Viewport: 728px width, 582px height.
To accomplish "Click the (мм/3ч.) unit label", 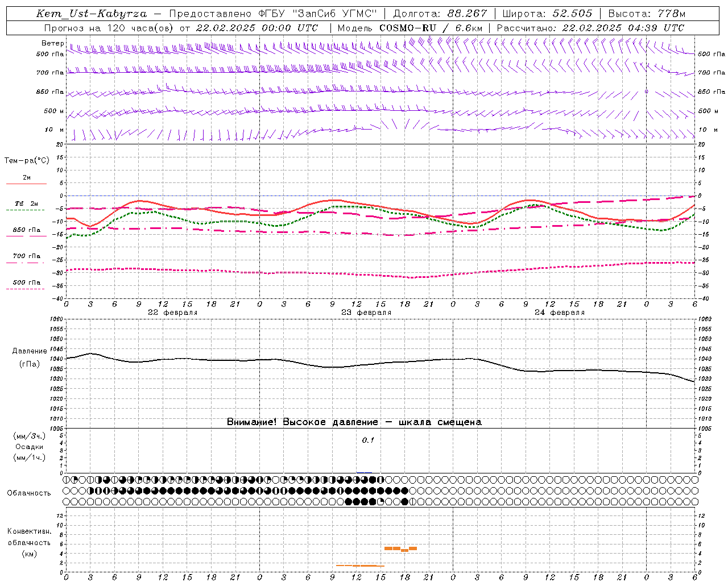I will pos(30,436).
